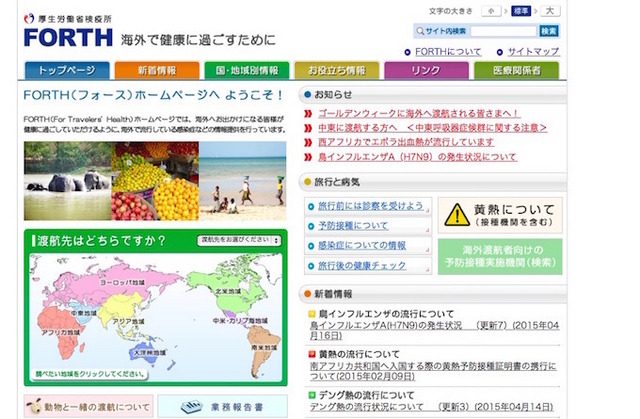
Task: Click the blue circle beside 感染症についての情報
Action: (x=311, y=246)
